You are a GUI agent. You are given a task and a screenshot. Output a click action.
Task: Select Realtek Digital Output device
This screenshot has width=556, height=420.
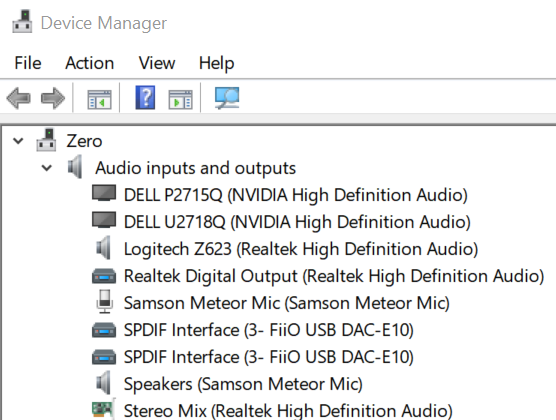click(x=334, y=276)
